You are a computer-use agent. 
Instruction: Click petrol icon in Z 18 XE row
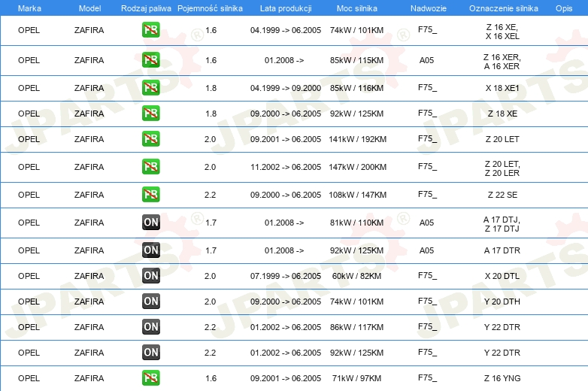pyautogui.click(x=150, y=114)
